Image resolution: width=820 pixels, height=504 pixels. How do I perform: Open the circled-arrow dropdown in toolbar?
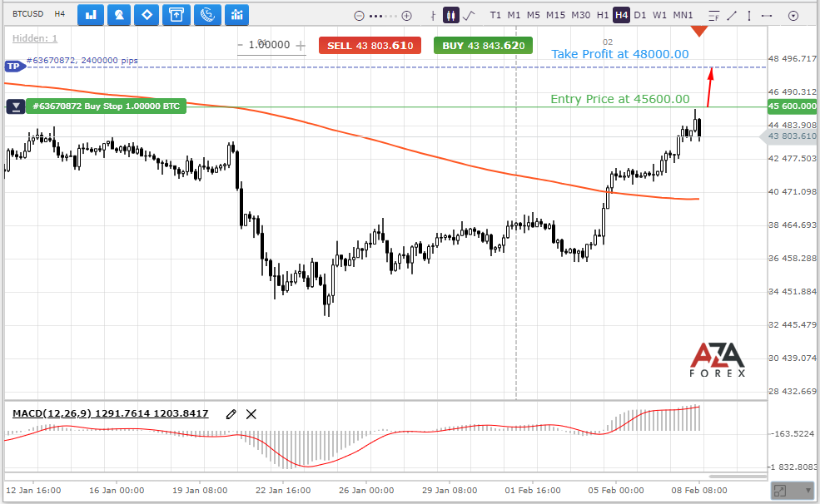point(793,16)
